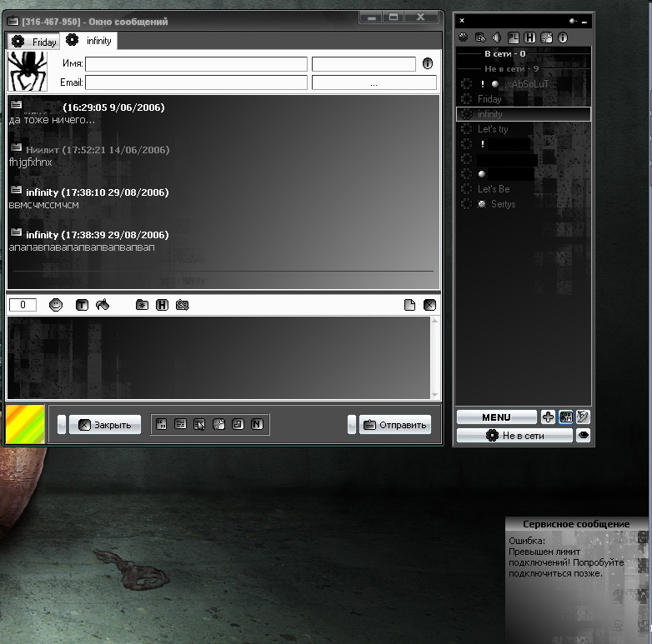652x644 pixels.
Task: Click the info icon next to name field
Action: coord(428,63)
